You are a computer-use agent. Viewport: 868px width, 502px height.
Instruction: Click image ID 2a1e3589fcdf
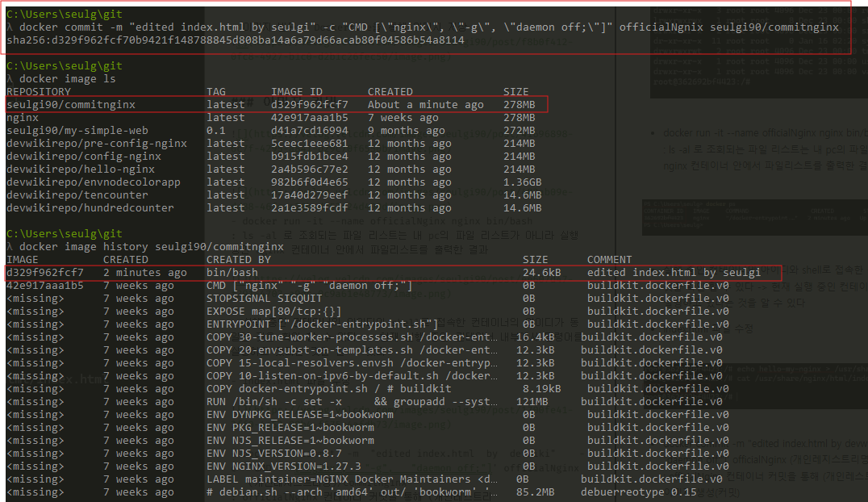pyautogui.click(x=310, y=207)
